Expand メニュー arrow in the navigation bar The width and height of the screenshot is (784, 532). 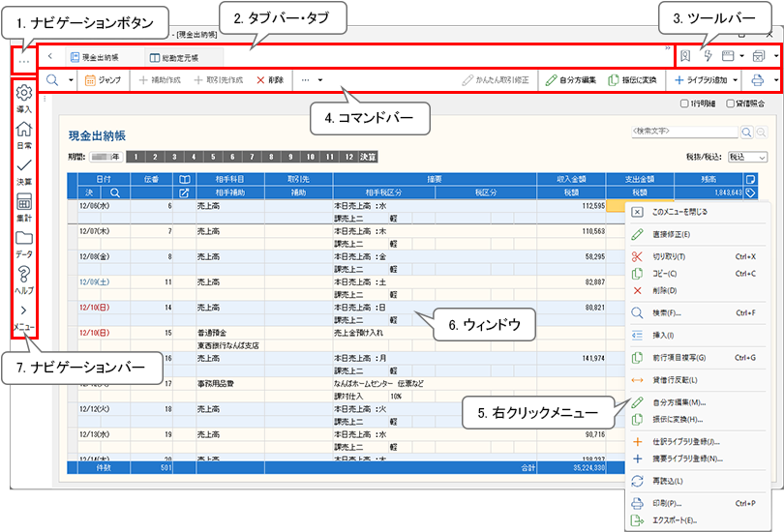point(24,318)
